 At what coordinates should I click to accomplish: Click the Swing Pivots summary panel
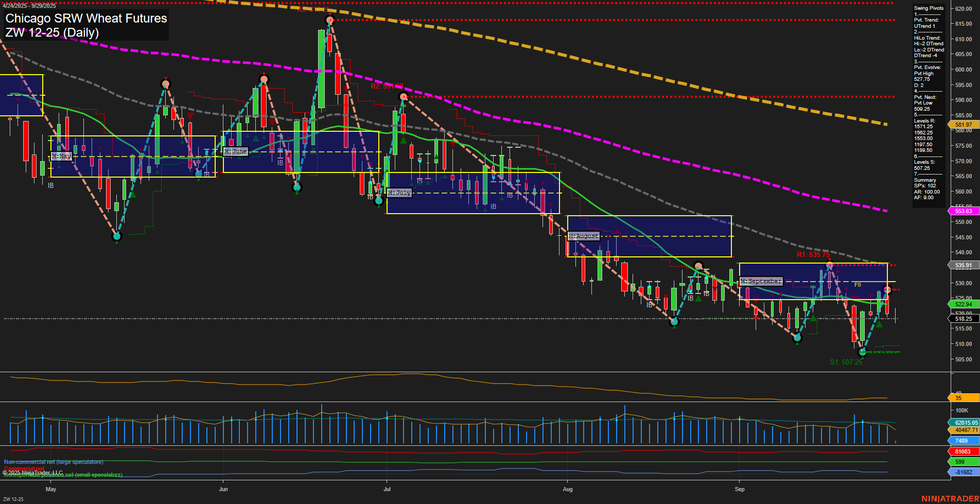[x=928, y=8]
